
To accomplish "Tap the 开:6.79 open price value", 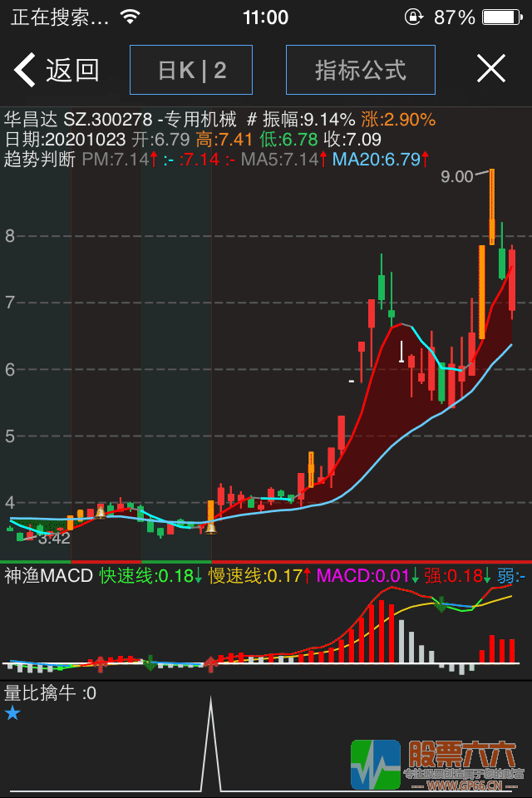I will coord(161,140).
